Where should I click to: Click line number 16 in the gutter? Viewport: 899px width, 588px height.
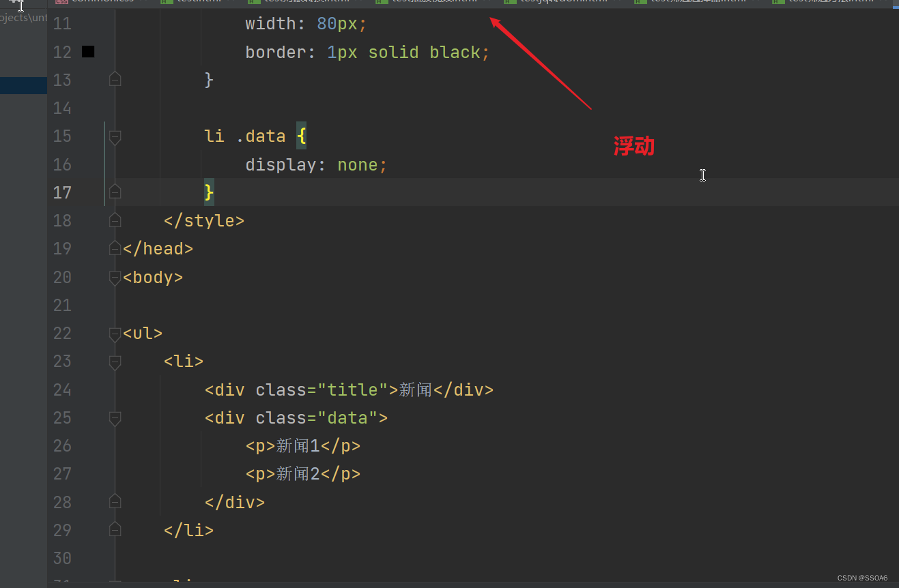coord(62,164)
